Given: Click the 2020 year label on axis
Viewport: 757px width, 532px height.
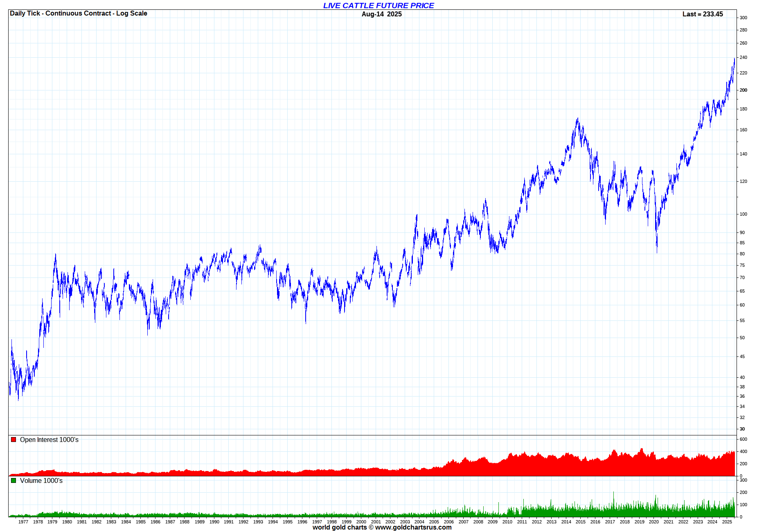Looking at the screenshot, I should point(654,522).
